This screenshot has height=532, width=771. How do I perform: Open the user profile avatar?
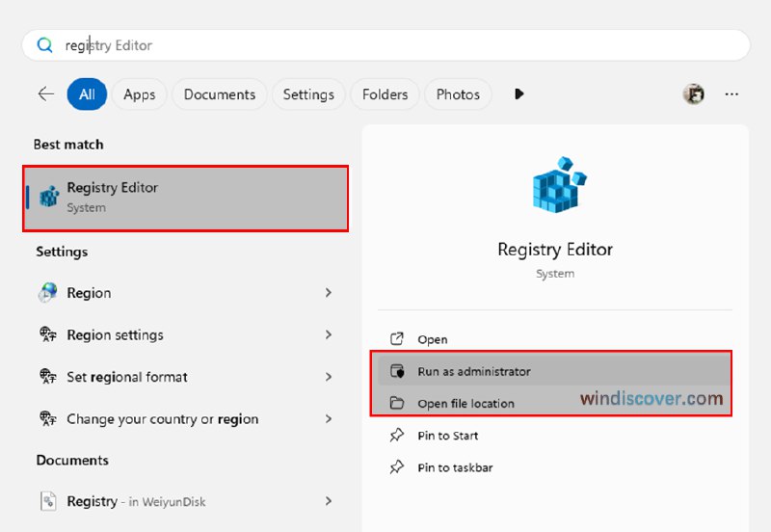coord(694,93)
